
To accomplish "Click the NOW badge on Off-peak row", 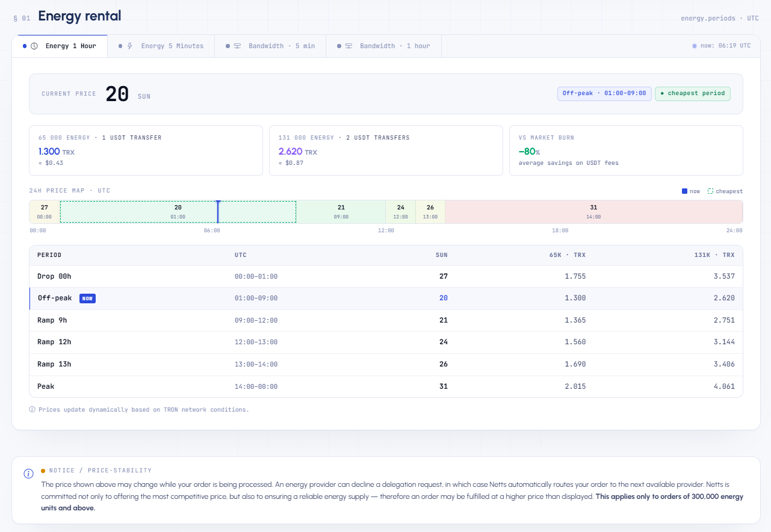I will click(x=87, y=298).
